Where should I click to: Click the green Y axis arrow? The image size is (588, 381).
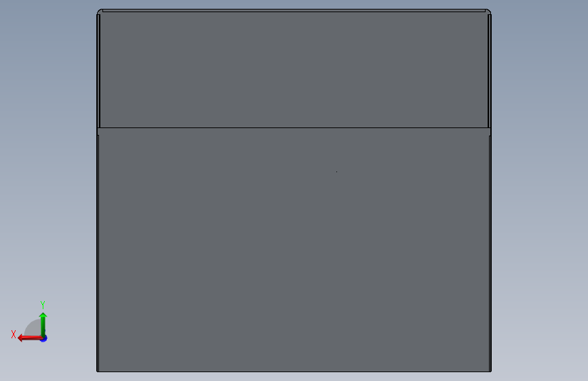43,325
